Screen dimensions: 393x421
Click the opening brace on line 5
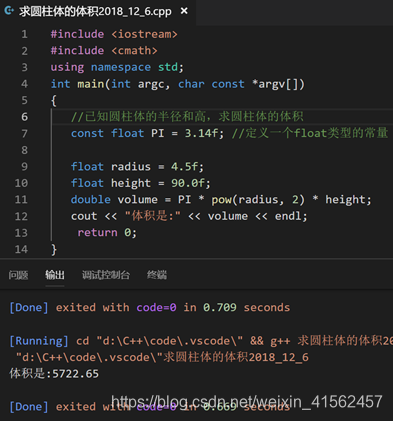(54, 100)
